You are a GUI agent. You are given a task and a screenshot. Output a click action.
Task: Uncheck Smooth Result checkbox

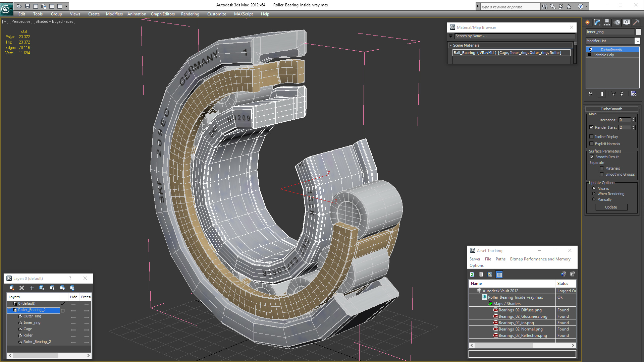click(592, 157)
